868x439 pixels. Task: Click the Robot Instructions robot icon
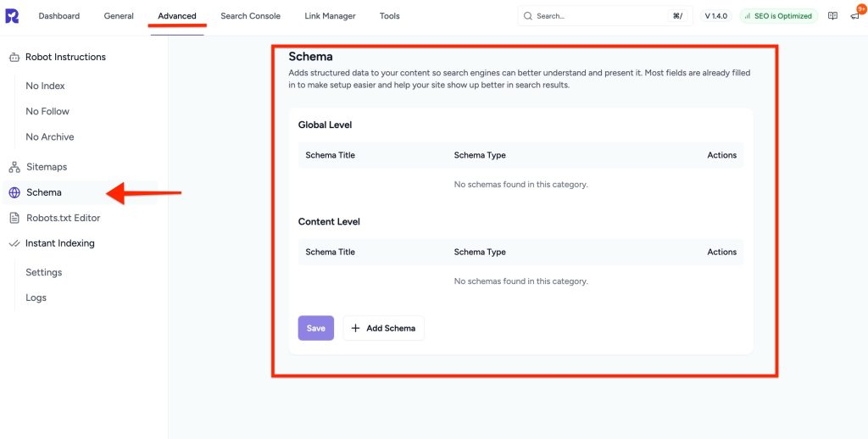(x=14, y=58)
